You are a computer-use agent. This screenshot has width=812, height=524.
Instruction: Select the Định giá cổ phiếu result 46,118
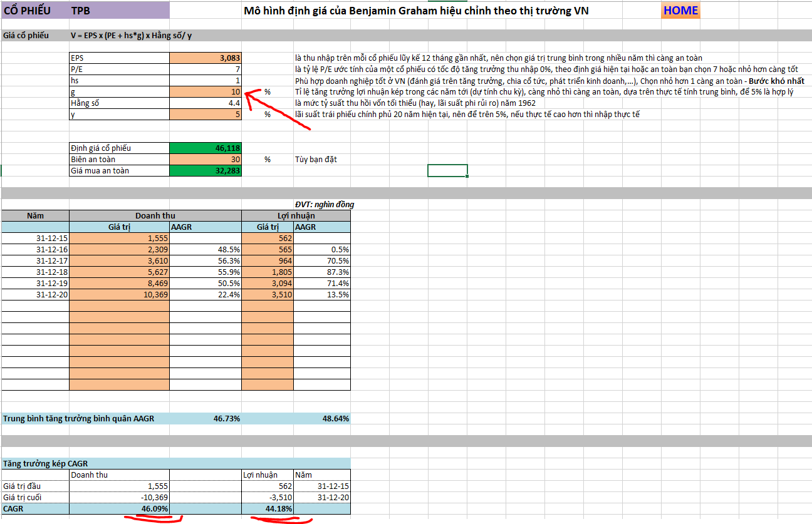(x=206, y=148)
